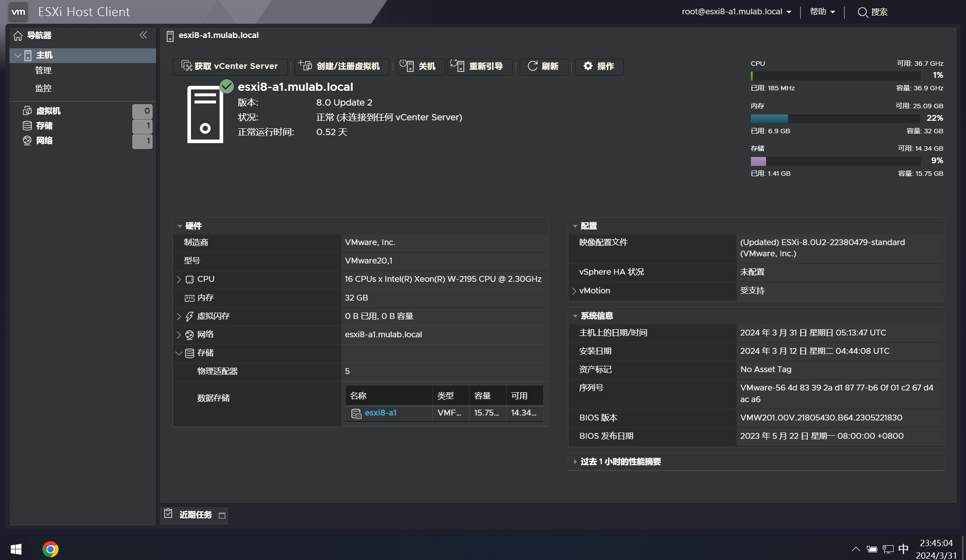
Task: Click the large host server graphic
Action: click(x=205, y=115)
